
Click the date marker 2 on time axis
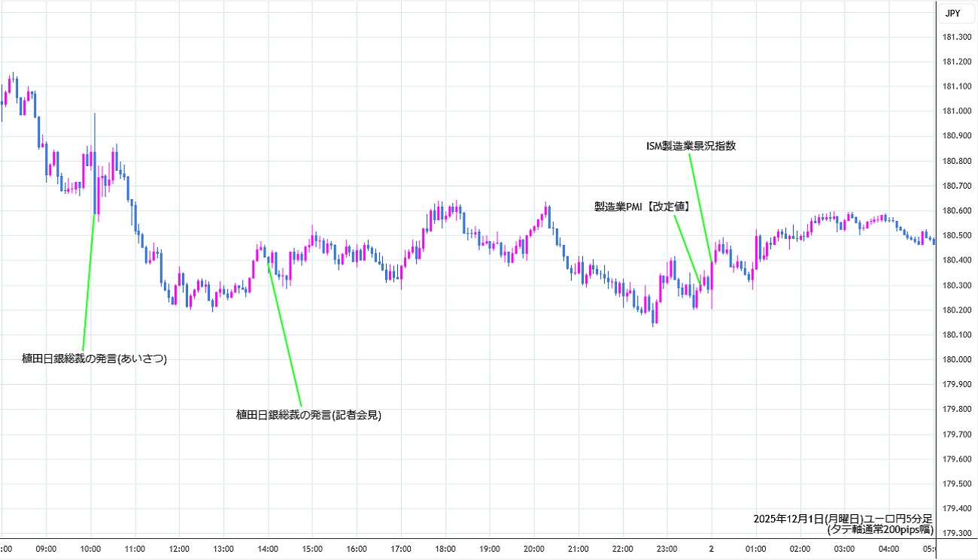coord(712,549)
